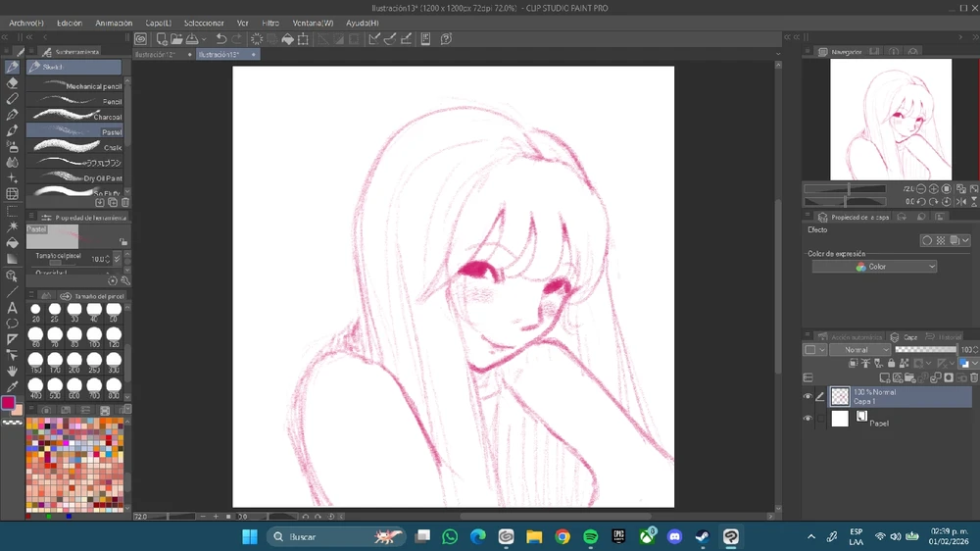Click the Undo arrow in command bar
980x551 pixels.
pos(220,39)
